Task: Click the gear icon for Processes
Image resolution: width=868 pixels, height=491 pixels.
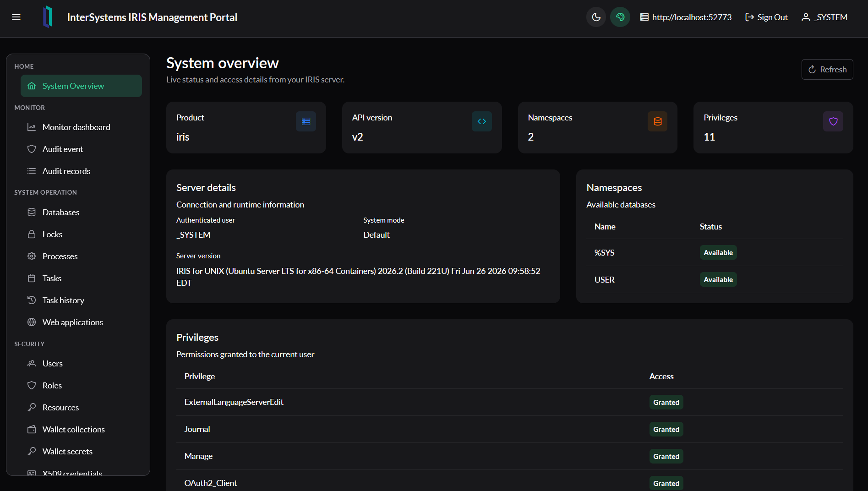Action: click(32, 256)
